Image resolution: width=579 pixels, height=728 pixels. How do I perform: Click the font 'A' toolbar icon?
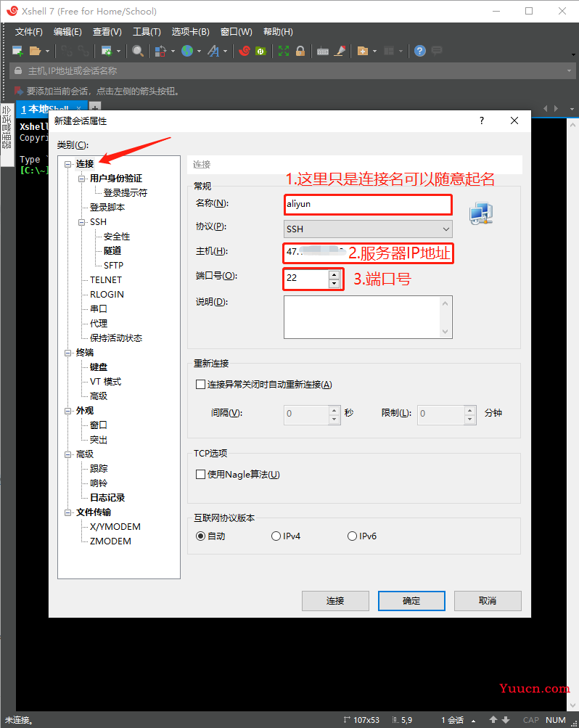tap(213, 51)
